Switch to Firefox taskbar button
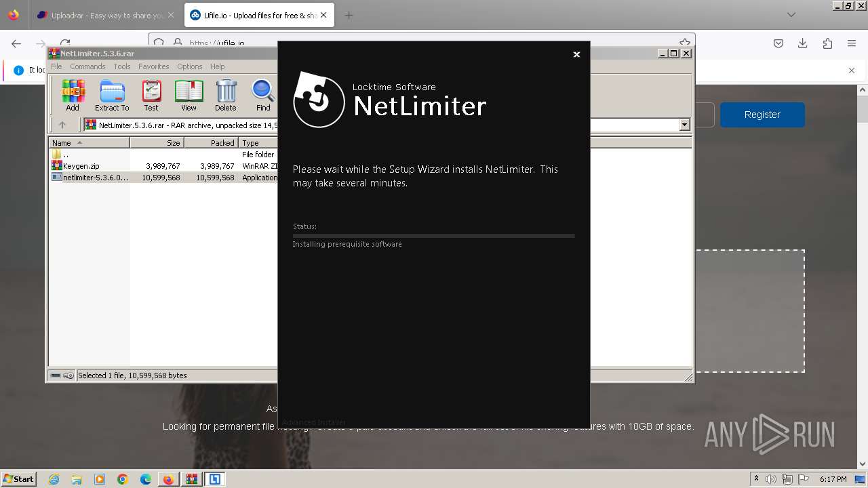The image size is (868, 488). (168, 479)
